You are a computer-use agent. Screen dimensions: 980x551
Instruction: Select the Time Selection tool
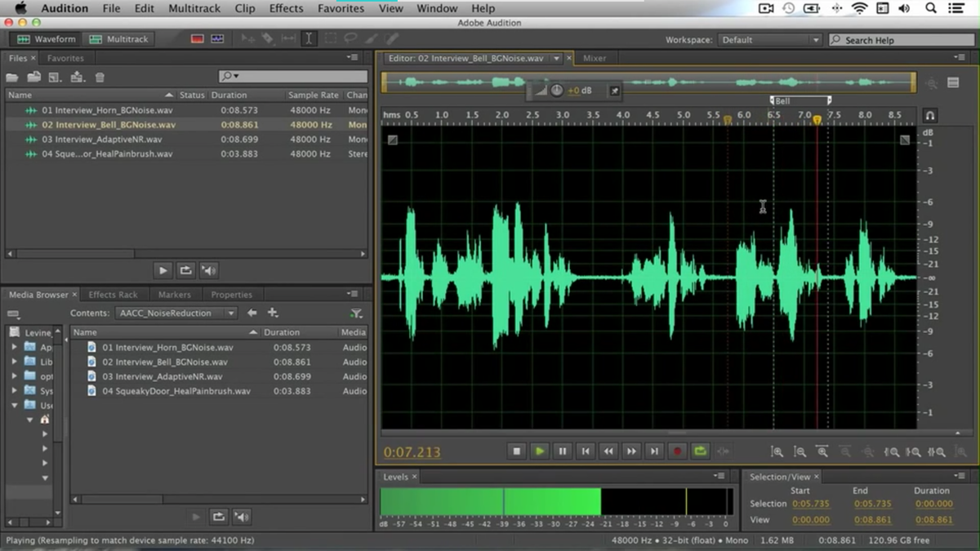click(x=308, y=38)
